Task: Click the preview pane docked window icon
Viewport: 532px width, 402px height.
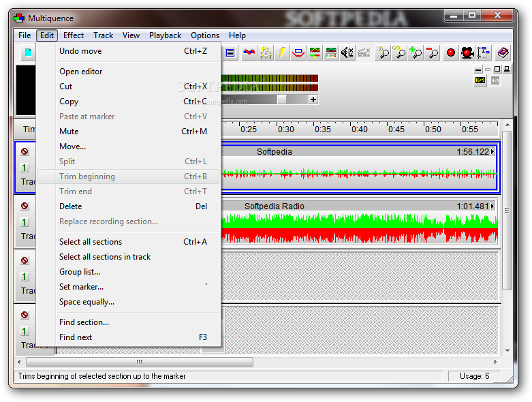Action: (507, 69)
